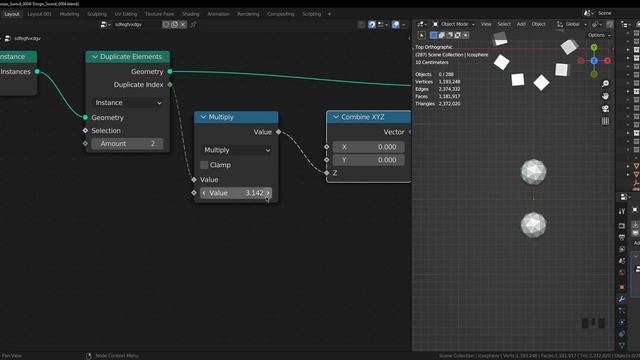Adjust the Amount value field

click(127, 144)
